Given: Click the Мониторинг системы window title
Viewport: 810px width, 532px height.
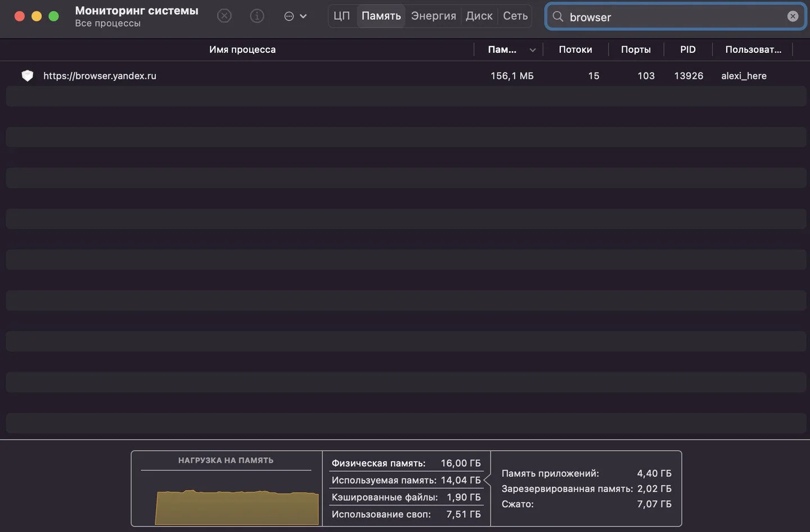Looking at the screenshot, I should (137, 11).
